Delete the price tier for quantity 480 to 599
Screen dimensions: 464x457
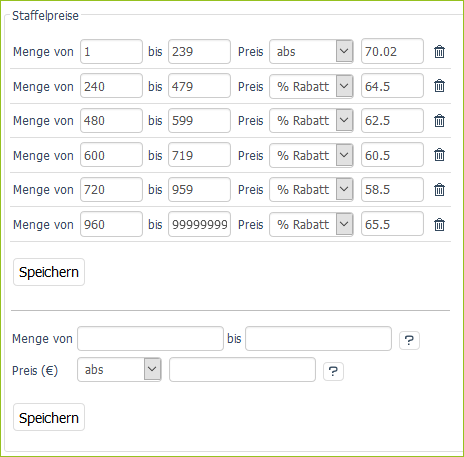pos(439,121)
